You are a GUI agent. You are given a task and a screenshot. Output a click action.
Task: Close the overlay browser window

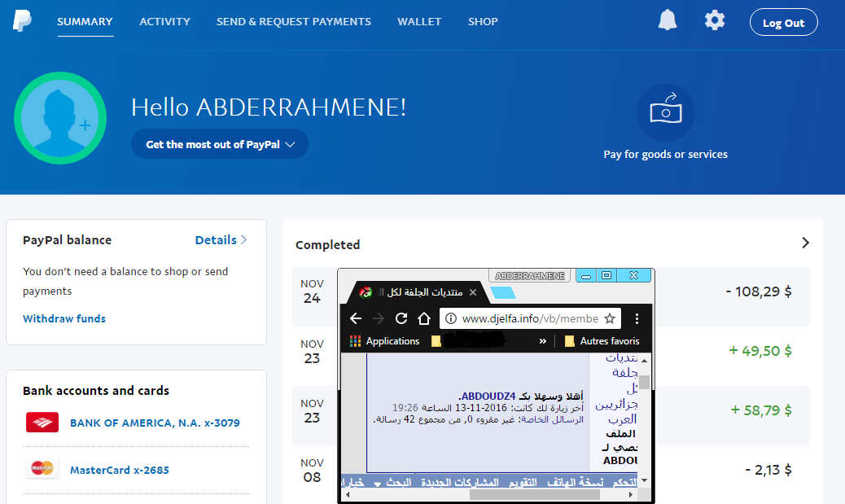pos(633,275)
